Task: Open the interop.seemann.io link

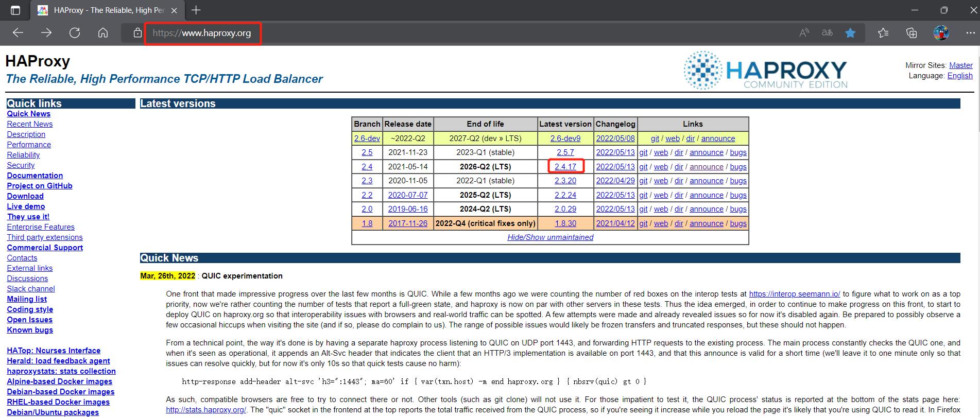Action: [795, 294]
